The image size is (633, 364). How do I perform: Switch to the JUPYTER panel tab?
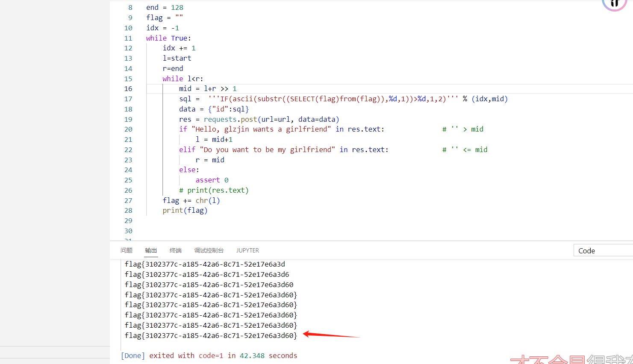247,250
